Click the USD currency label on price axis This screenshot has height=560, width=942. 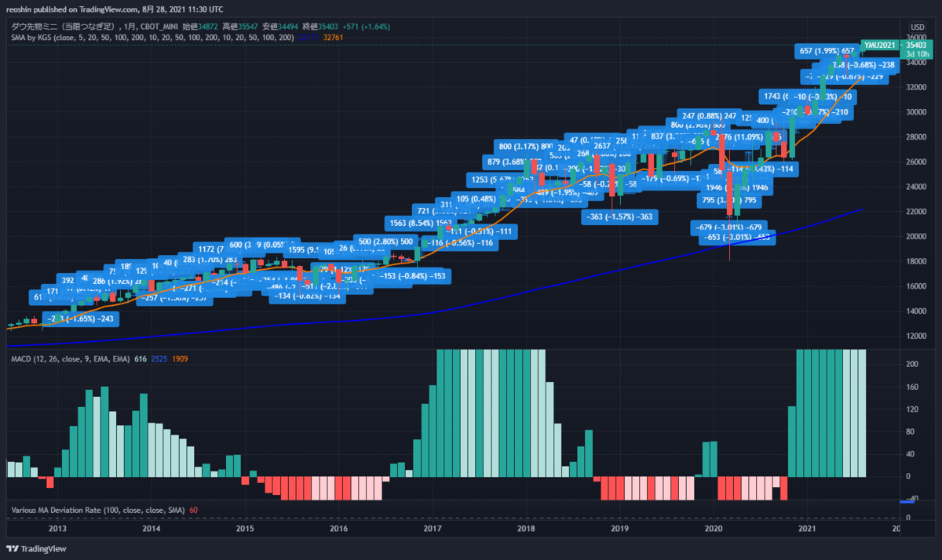point(917,26)
